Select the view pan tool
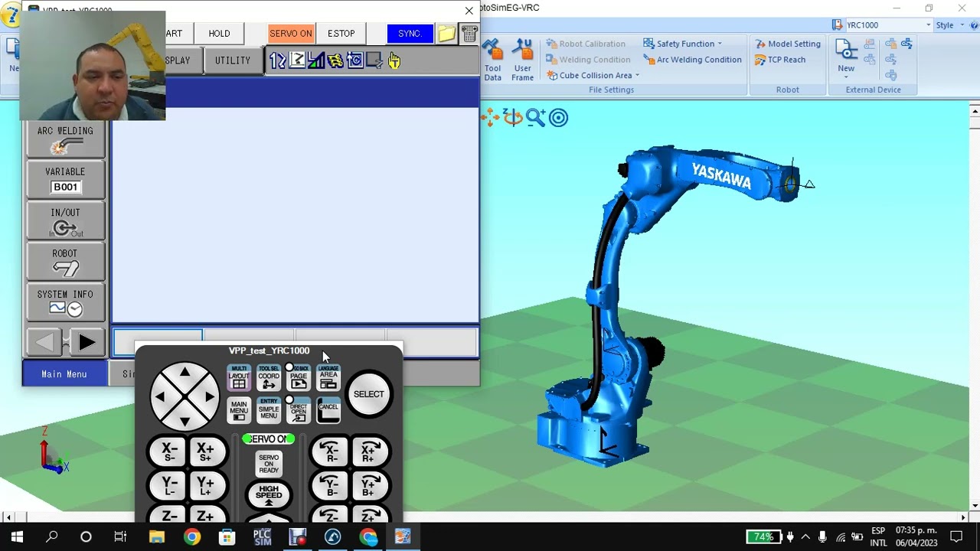Viewport: 980px width, 551px height. click(490, 117)
